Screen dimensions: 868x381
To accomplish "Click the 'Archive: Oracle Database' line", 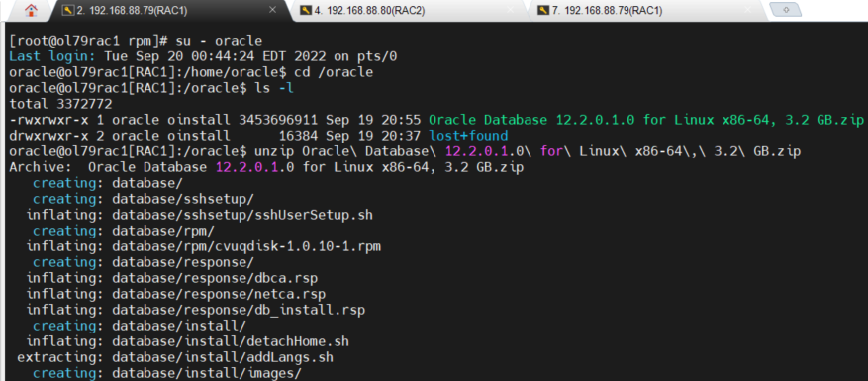I will (x=266, y=168).
